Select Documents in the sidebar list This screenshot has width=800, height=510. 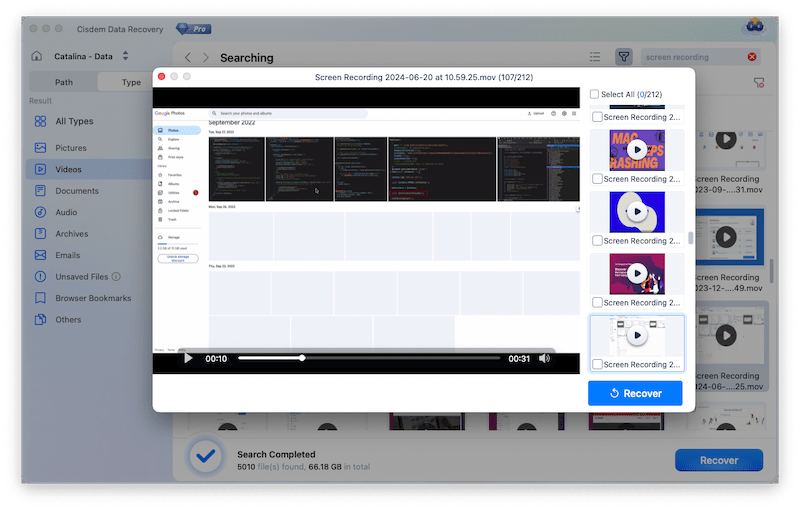pos(77,191)
